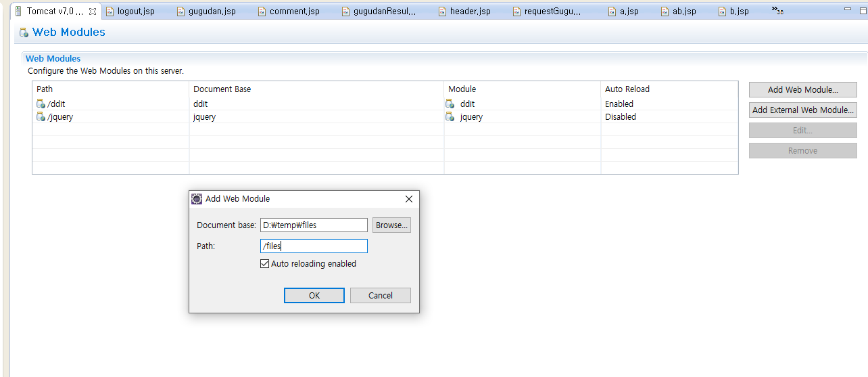
Task: Click the jquery Module column icon
Action: 450,116
